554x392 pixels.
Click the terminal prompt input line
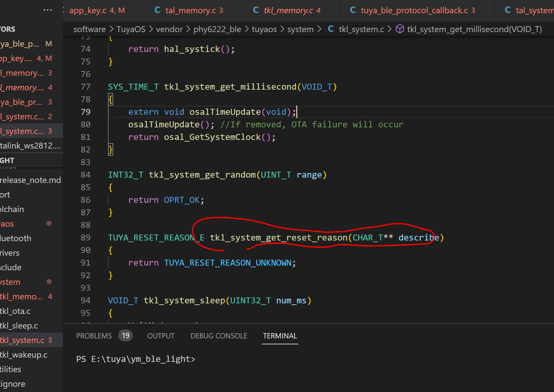click(136, 359)
